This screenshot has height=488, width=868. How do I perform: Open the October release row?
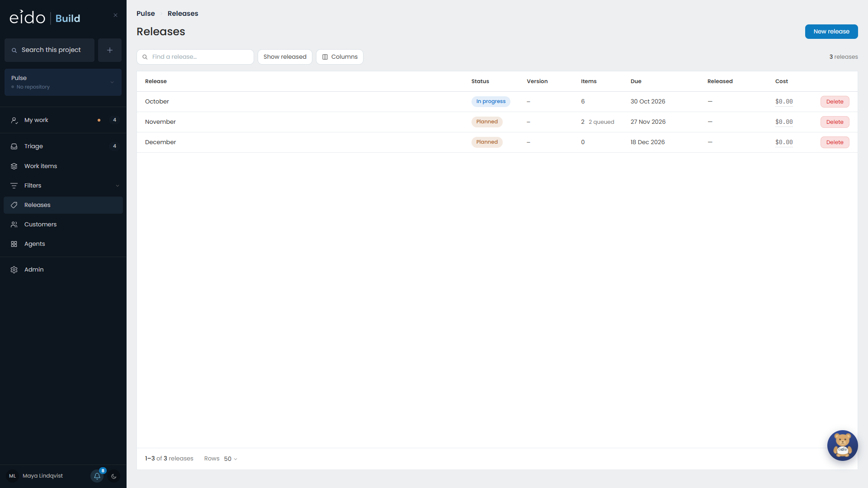coord(497,102)
